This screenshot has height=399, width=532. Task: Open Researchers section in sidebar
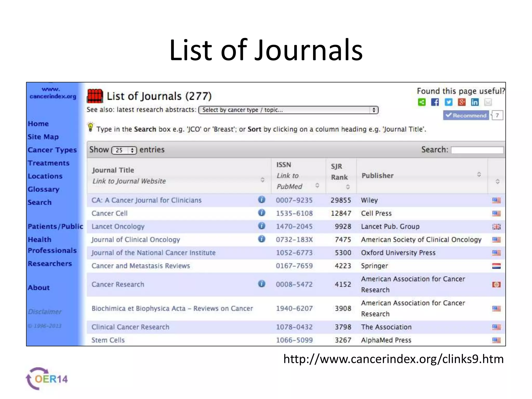click(50, 264)
